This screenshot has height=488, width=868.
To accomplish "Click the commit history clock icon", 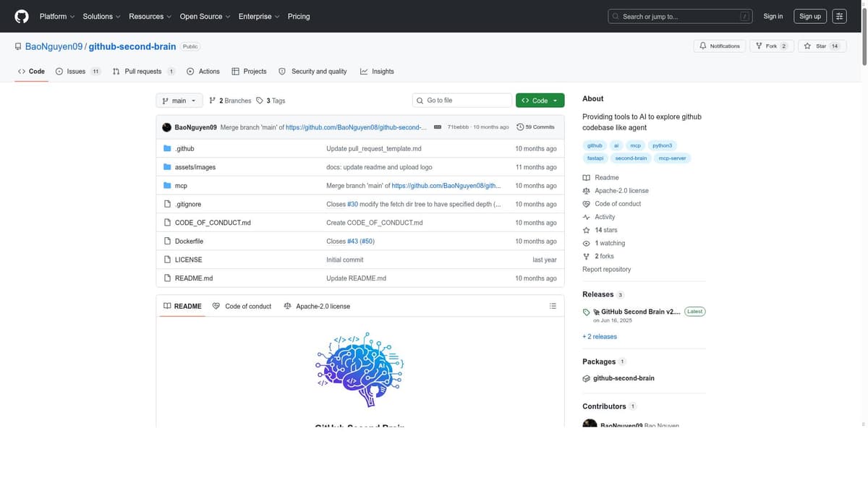I will (519, 126).
